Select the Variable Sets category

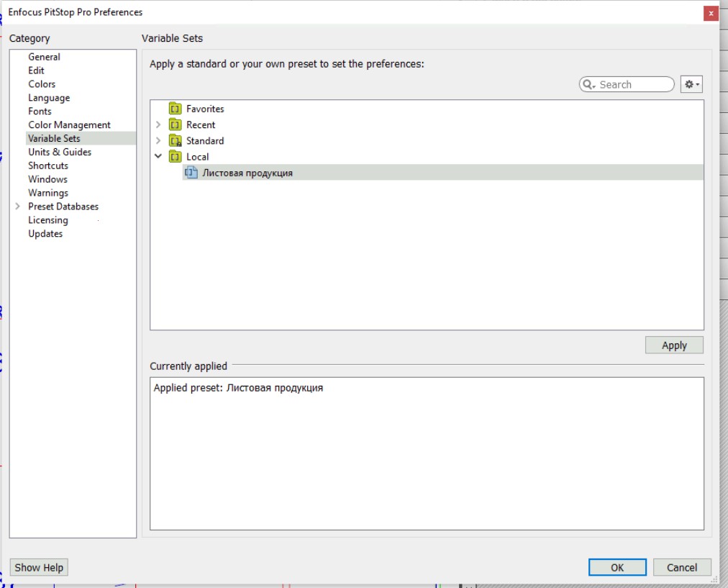[x=81, y=138]
